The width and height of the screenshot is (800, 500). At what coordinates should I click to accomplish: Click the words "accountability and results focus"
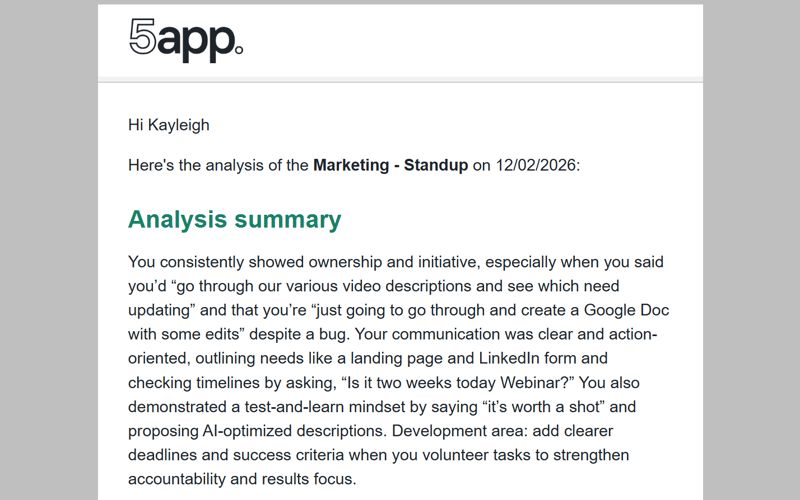(x=241, y=479)
